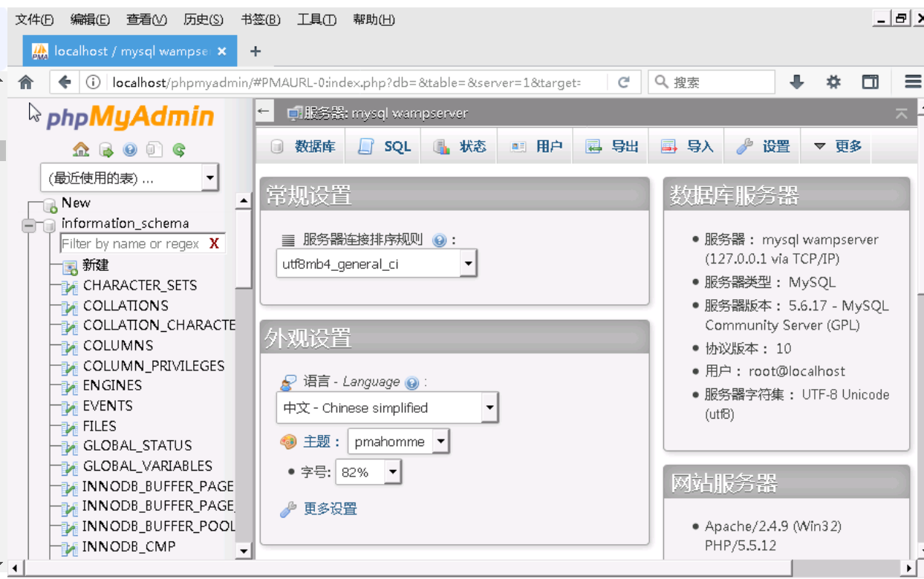Click the navigation tree scroll down arrow
924x579 pixels.
[244, 551]
